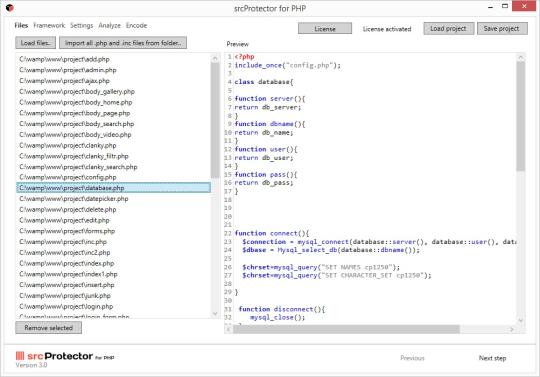Select clanky_filtr.php in the file list
Image resolution: width=540 pixels, height=377 pixels.
click(x=113, y=156)
